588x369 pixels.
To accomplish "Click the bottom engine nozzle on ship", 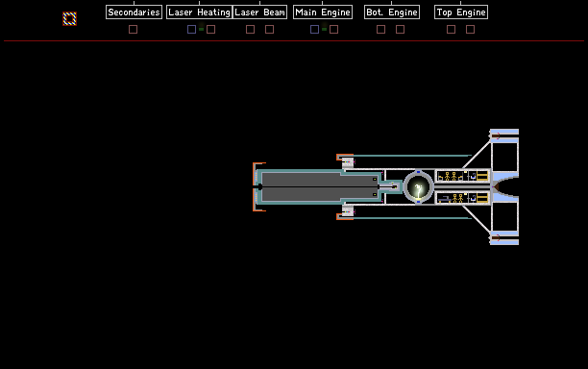I will tap(504, 237).
